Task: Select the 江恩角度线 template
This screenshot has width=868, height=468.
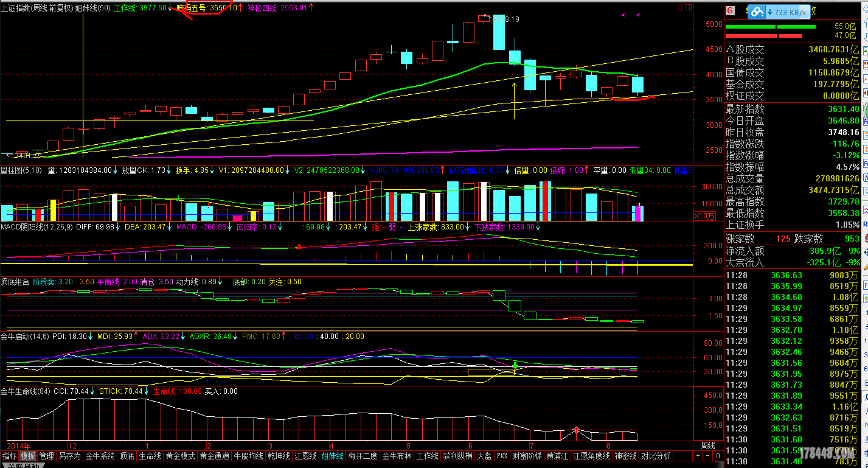Action: [591, 455]
